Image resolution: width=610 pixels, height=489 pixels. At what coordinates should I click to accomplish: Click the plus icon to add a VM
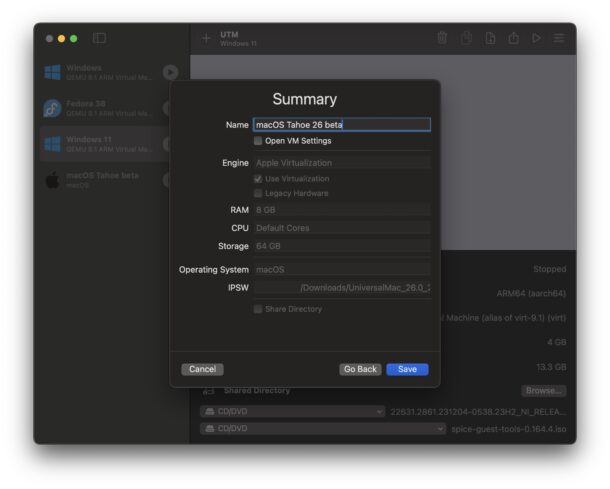[206, 38]
